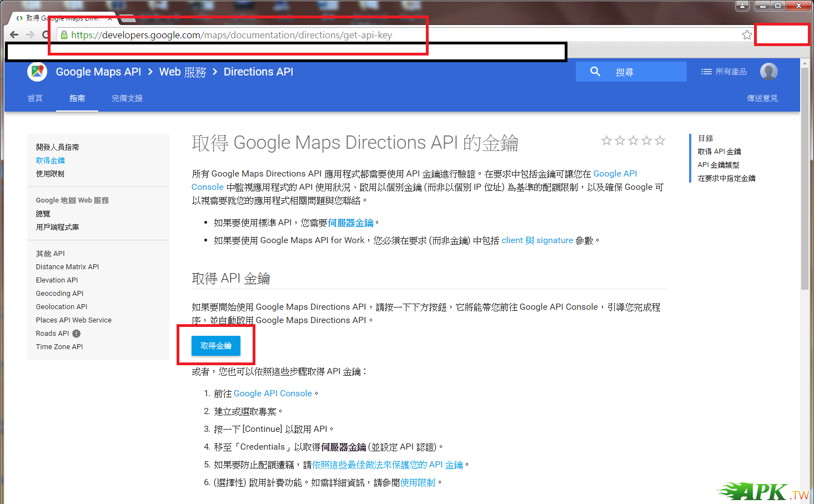Click the blue 取得金鑰 button
The width and height of the screenshot is (814, 504).
coord(216,346)
